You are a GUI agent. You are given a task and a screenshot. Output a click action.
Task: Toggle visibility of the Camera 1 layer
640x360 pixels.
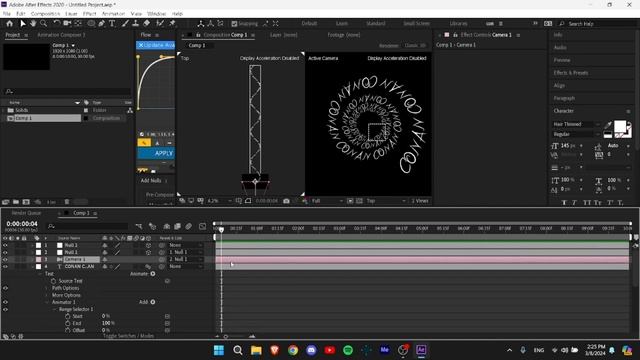pyautogui.click(x=5, y=259)
